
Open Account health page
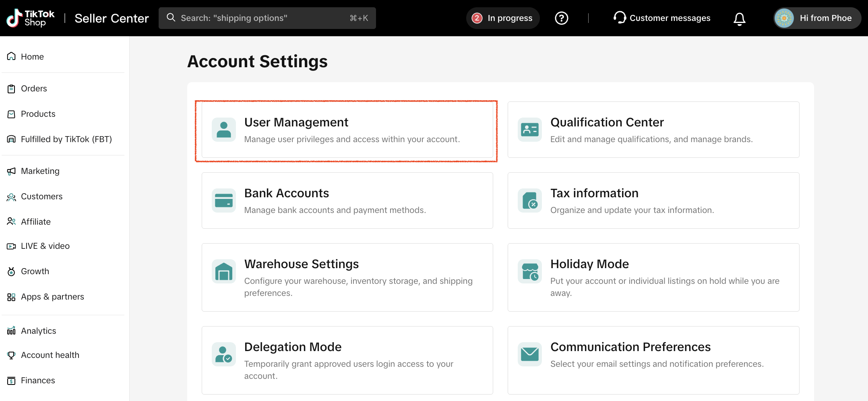(50, 355)
